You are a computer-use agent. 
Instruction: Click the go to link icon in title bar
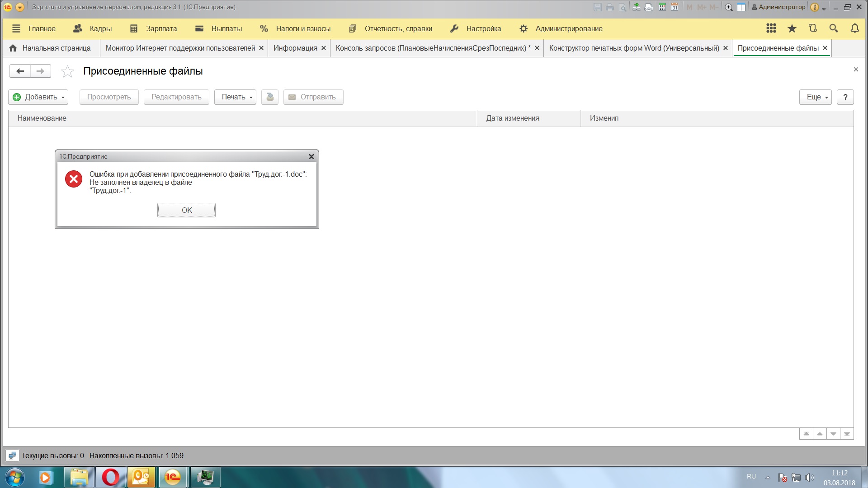(649, 7)
